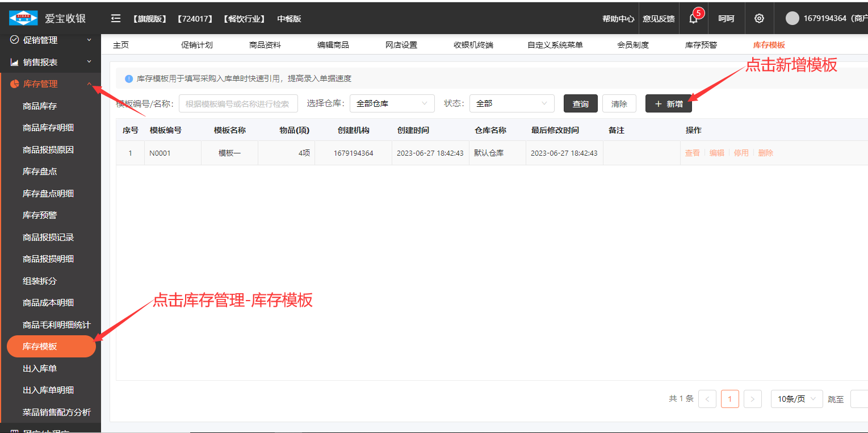
Task: Open the 10条/页 page size dropdown
Action: click(797, 399)
